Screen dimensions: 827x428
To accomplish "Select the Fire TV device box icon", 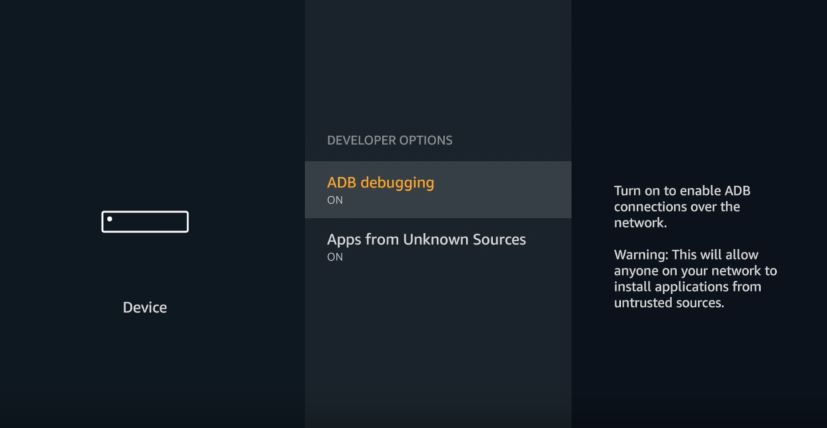I will (x=145, y=222).
